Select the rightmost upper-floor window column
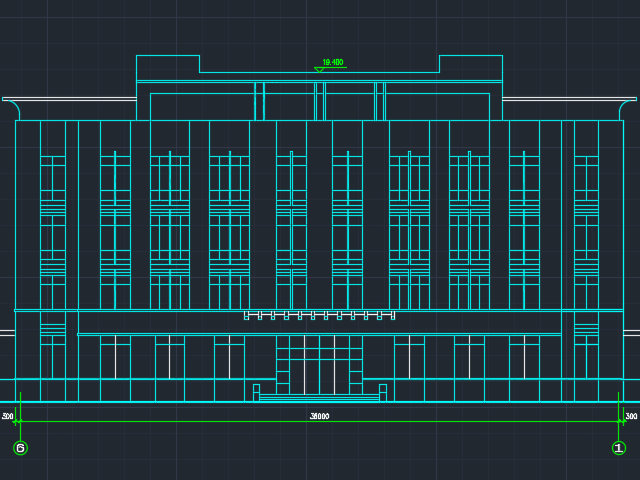Viewport: 640px width, 480px height. point(586,230)
